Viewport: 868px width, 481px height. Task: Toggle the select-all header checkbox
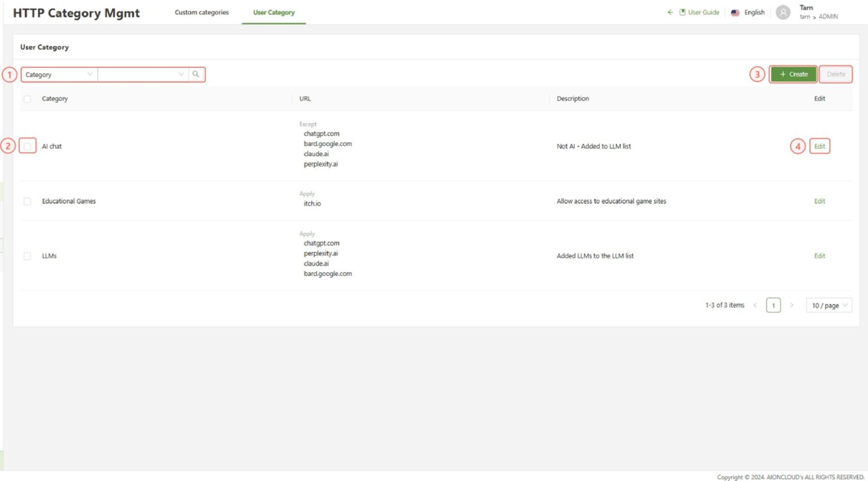[x=27, y=99]
